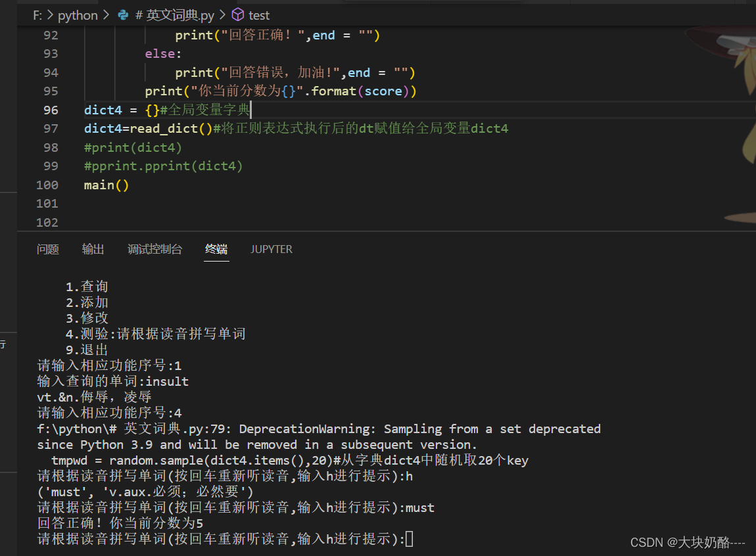Image resolution: width=756 pixels, height=556 pixels.
Task: Click "英文词典.py" in the breadcrumb
Action: (x=175, y=14)
